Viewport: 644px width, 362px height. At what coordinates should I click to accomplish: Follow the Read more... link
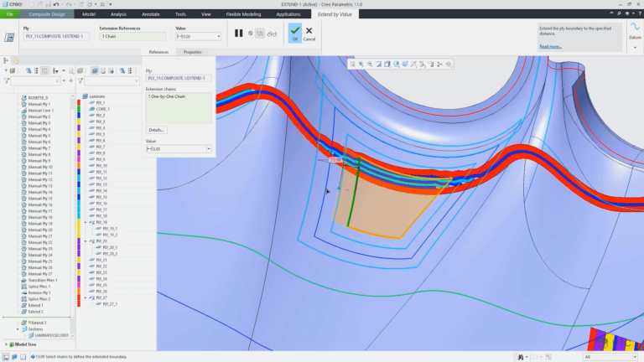(x=550, y=46)
